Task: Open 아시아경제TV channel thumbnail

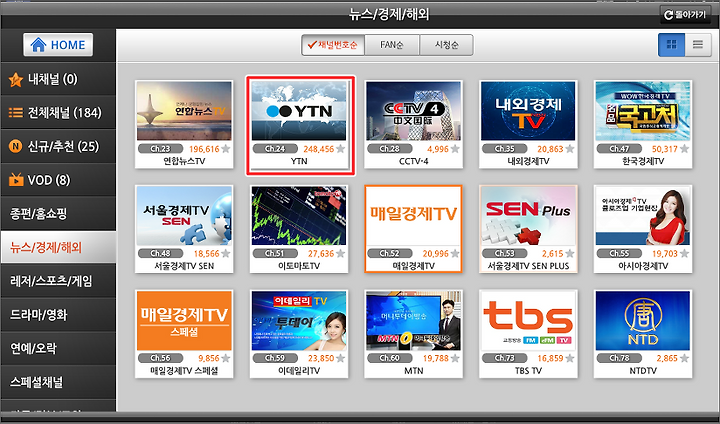Action: [643, 215]
